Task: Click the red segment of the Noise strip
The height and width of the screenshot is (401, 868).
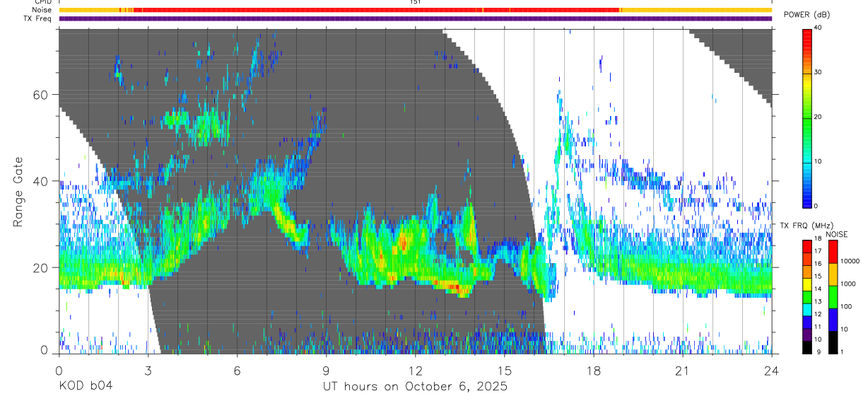Action: pyautogui.click(x=375, y=10)
